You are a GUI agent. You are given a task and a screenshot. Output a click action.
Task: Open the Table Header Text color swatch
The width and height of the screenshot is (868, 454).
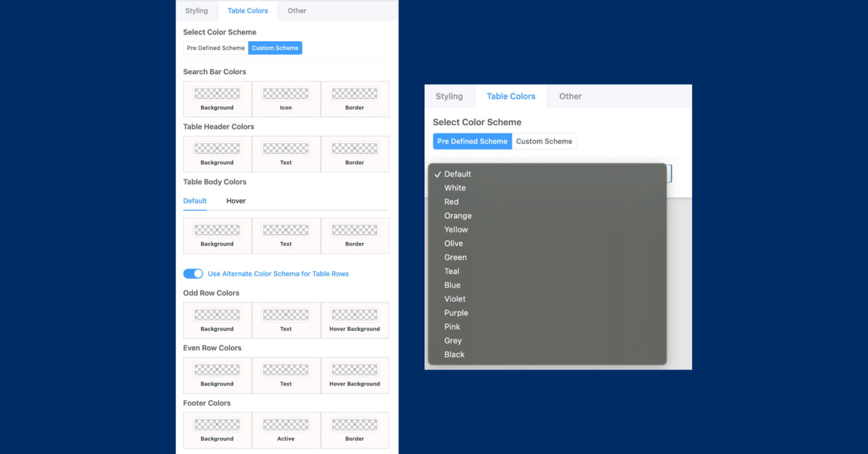[x=285, y=148]
